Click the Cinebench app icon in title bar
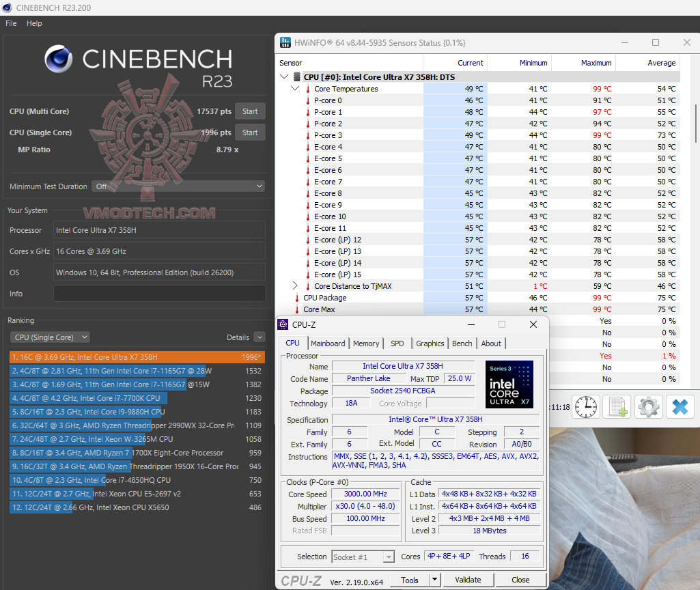This screenshot has width=700, height=590. [x=7, y=8]
